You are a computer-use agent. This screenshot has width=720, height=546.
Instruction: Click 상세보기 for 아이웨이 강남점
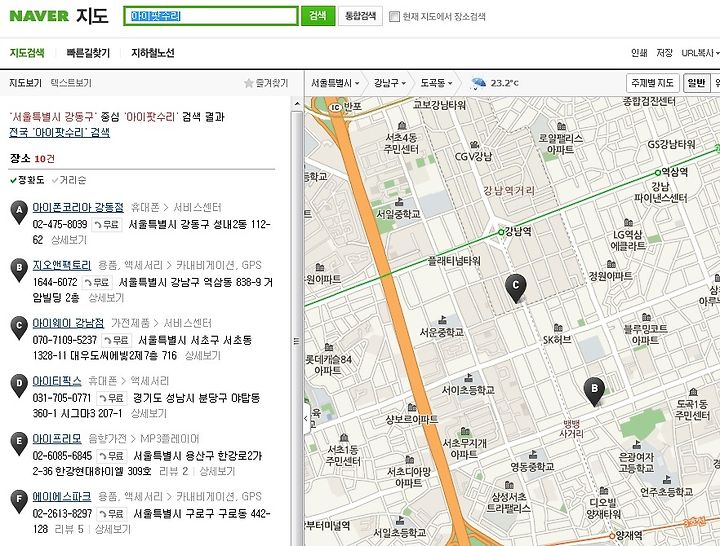203,356
